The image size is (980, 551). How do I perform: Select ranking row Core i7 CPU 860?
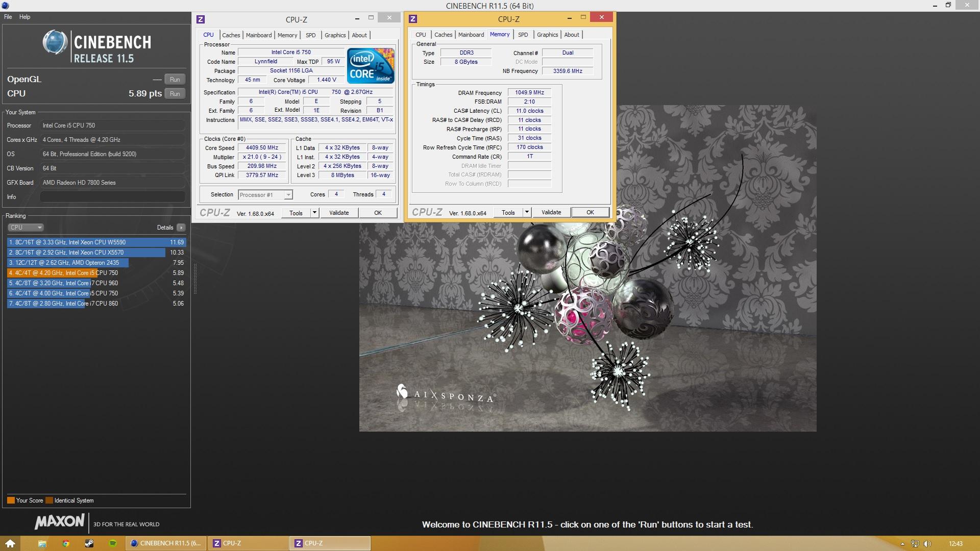pos(96,304)
